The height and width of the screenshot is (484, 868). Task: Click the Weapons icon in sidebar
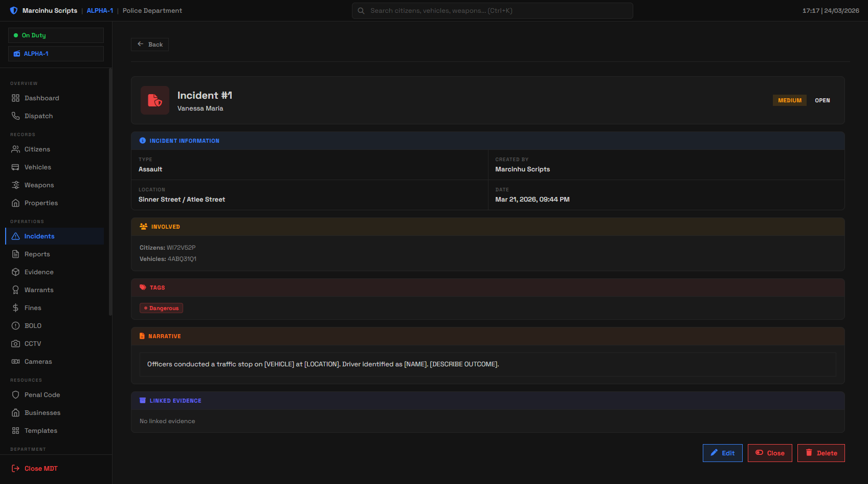coord(15,185)
